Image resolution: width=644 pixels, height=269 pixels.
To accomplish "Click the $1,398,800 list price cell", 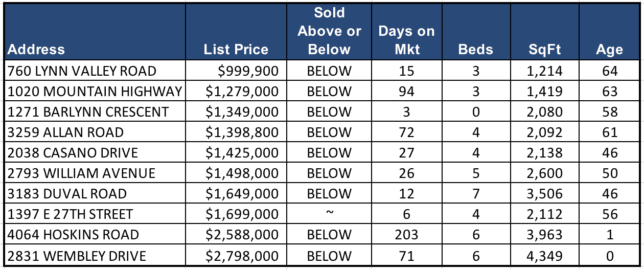I will [x=242, y=132].
